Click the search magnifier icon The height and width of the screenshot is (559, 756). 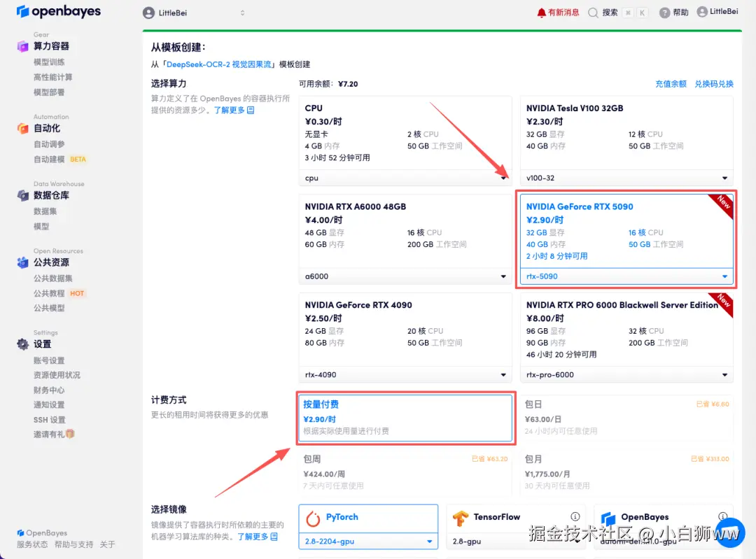593,13
